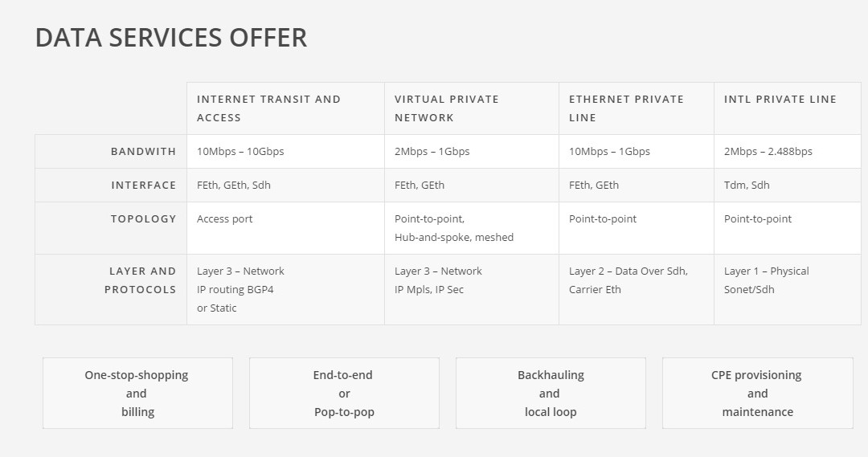The image size is (868, 457).
Task: Open the One-stop-shopping and billing box
Action: (138, 393)
